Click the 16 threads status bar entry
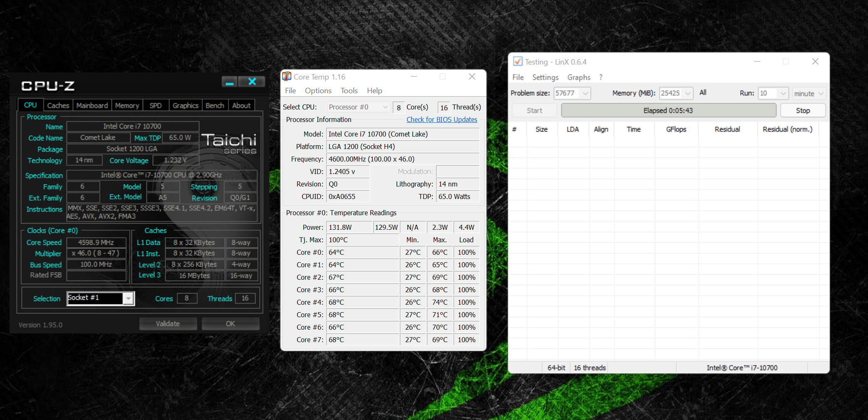This screenshot has width=868, height=420. point(590,368)
